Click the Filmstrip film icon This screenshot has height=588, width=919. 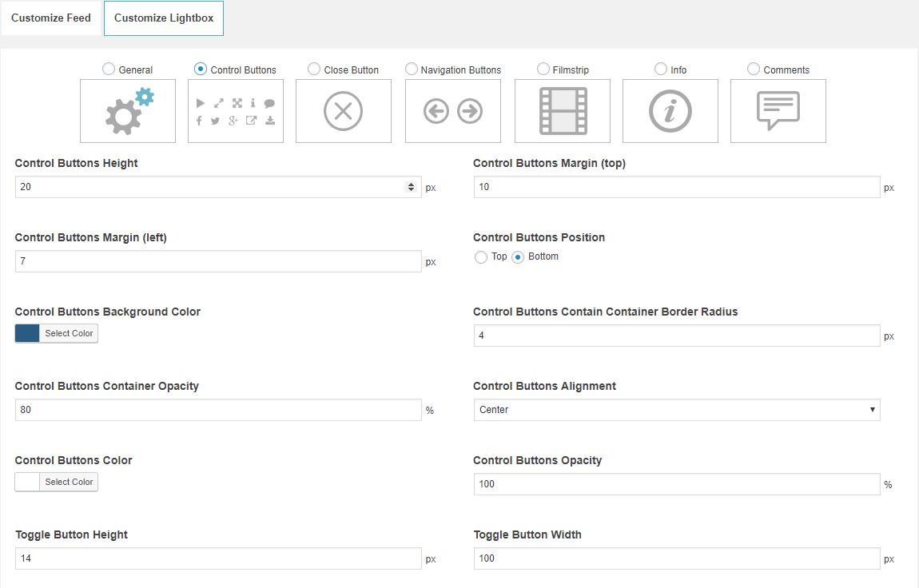563,111
